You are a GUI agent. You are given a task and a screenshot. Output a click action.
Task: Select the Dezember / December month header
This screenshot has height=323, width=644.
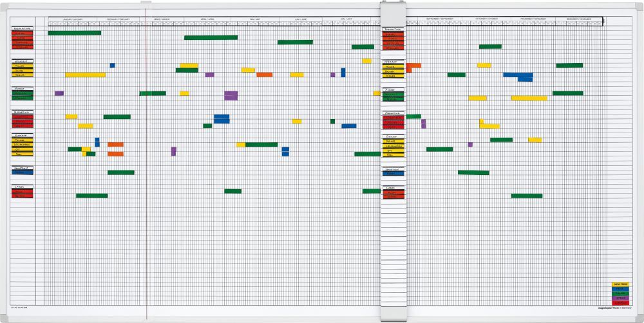(x=576, y=19)
